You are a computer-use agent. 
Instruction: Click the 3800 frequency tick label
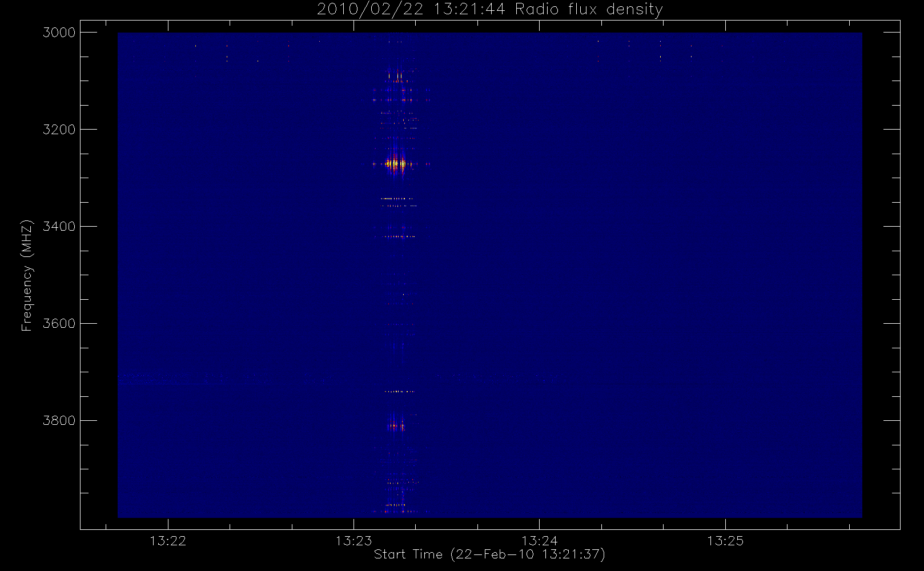pos(59,421)
